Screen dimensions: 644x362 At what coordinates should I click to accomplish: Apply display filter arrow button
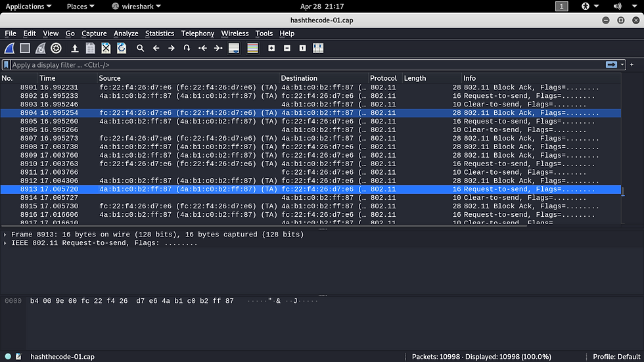click(x=611, y=65)
